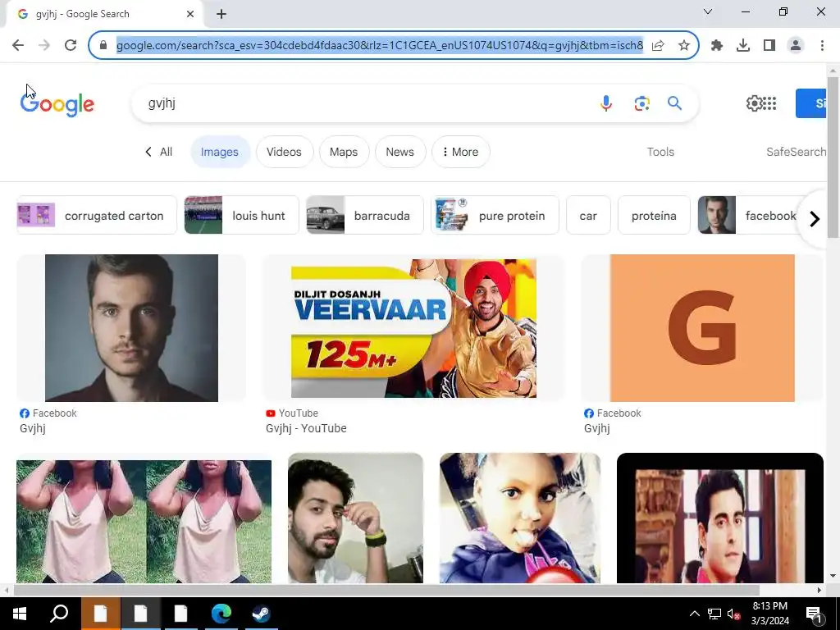Open the Chrome three-dot menu
Screen dimensions: 840x630
[x=822, y=45]
